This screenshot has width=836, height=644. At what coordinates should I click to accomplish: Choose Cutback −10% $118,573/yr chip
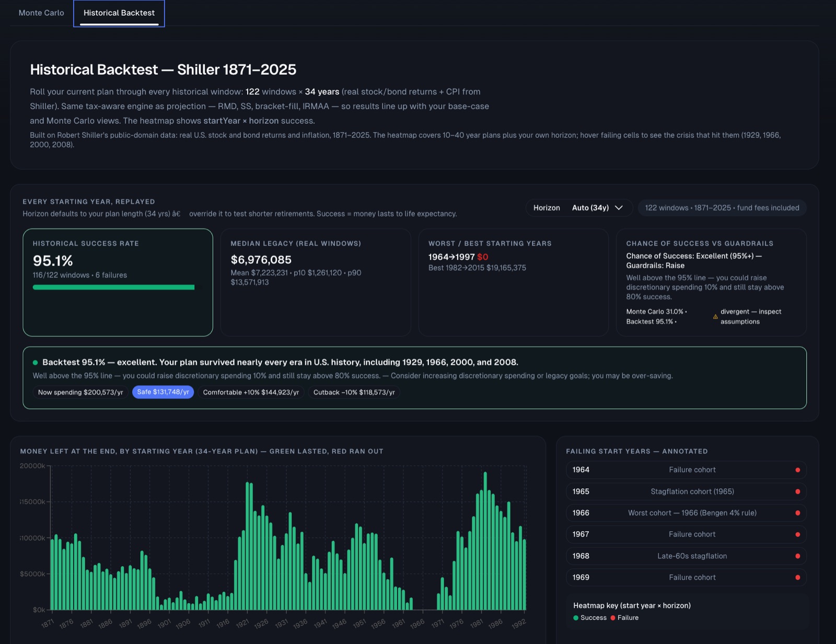(x=354, y=392)
